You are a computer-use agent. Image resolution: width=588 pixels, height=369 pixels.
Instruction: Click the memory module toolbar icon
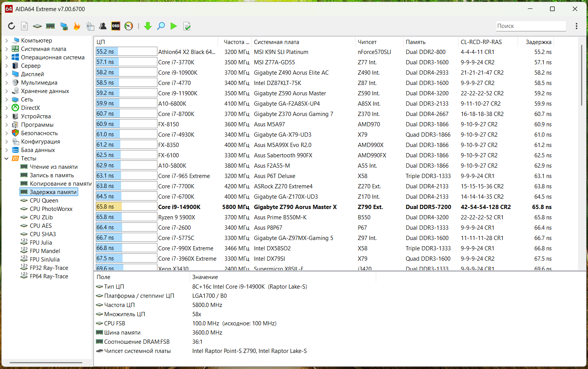pos(50,26)
